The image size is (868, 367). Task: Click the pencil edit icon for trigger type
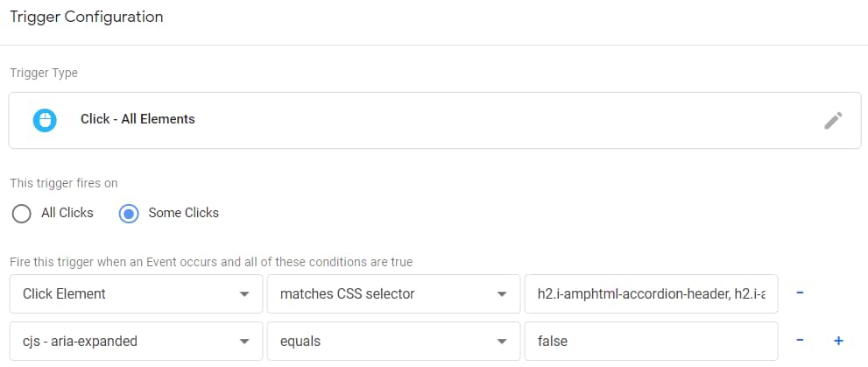[833, 121]
